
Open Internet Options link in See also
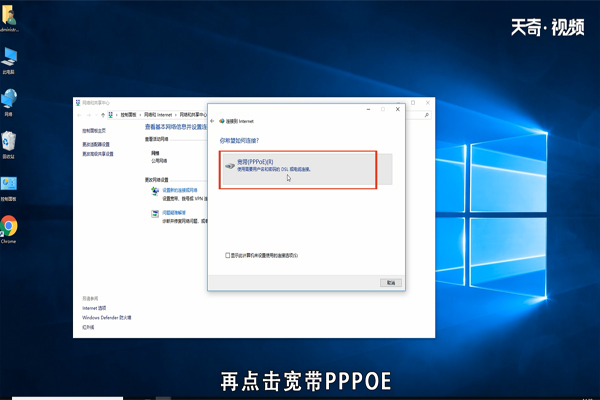[94, 308]
